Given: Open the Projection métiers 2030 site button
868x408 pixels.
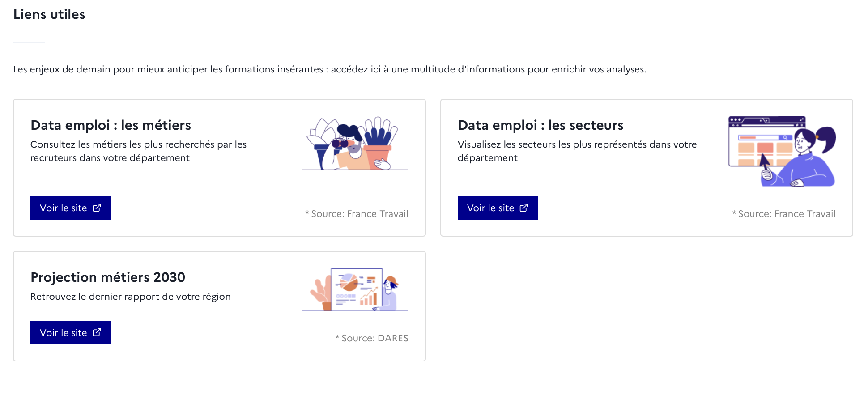Looking at the screenshot, I should [x=71, y=332].
